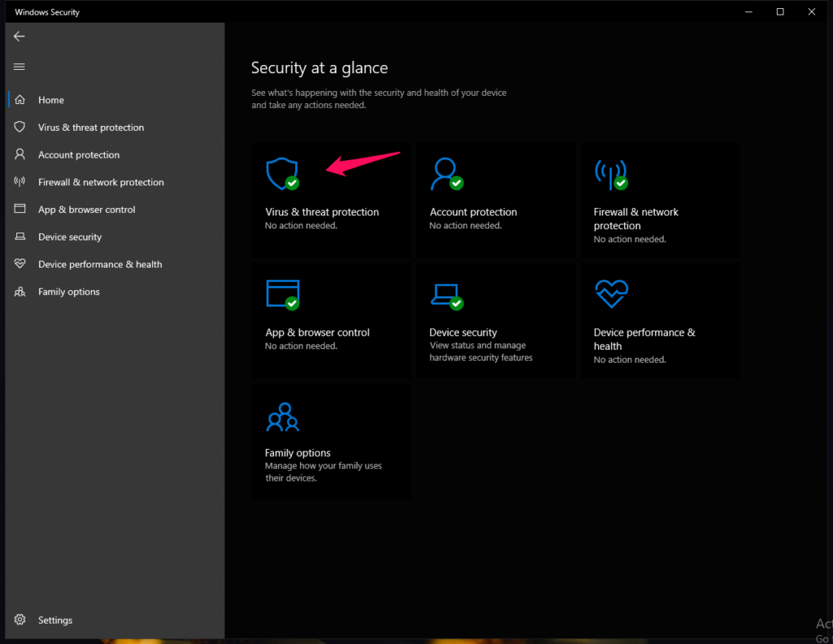This screenshot has height=644, width=833.
Task: Click the person icon for Account protection in sidebar
Action: 20,154
